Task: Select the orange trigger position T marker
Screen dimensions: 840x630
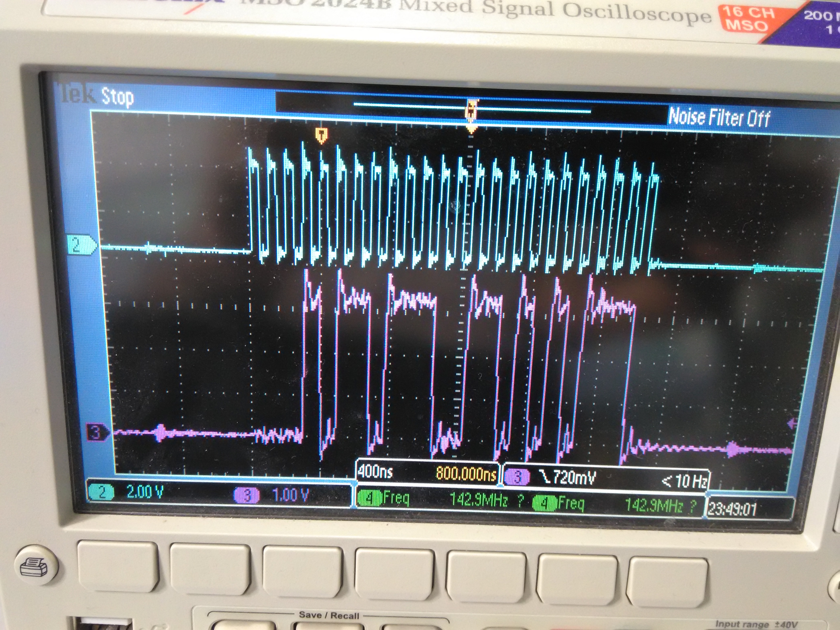Action: [x=321, y=135]
